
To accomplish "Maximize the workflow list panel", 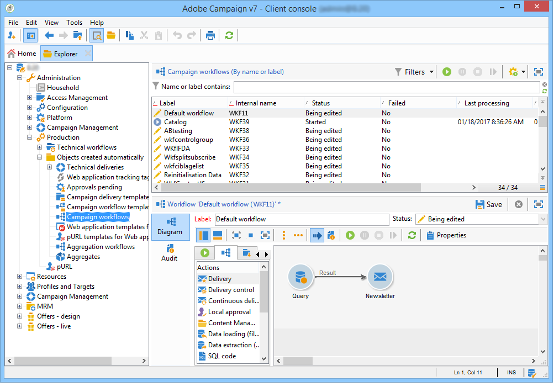I will pyautogui.click(x=539, y=72).
